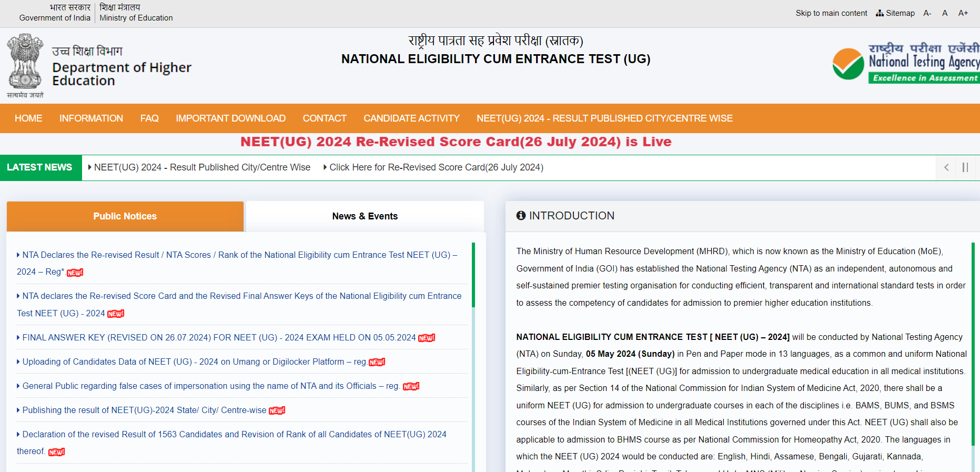The image size is (980, 472).
Task: Open the HOME menu item
Action: (28, 118)
